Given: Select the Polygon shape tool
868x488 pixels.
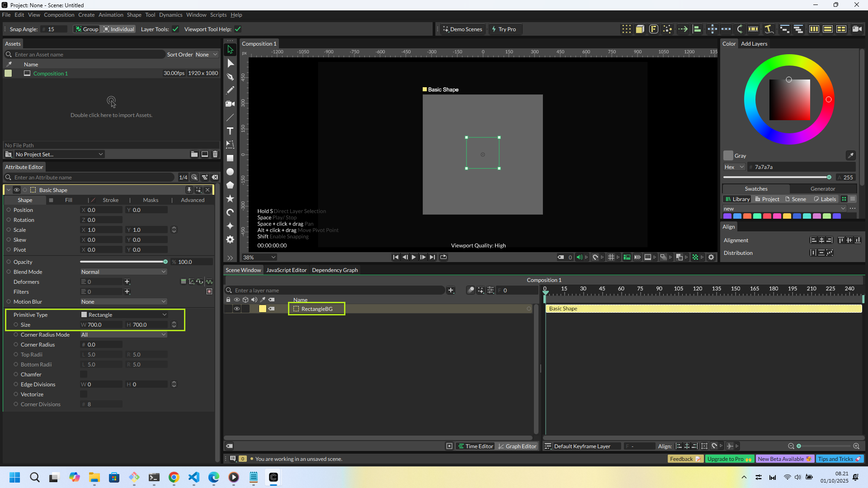Looking at the screenshot, I should coord(230,185).
